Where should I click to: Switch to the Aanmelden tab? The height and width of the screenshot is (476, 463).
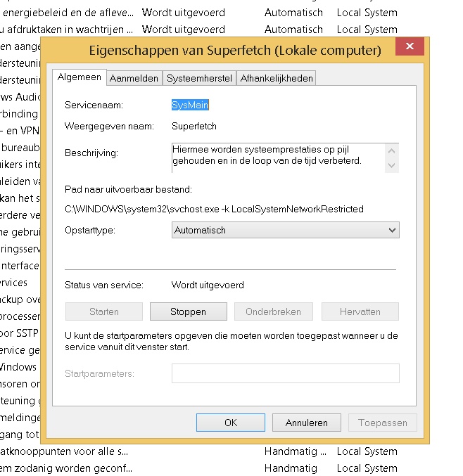pyautogui.click(x=134, y=78)
